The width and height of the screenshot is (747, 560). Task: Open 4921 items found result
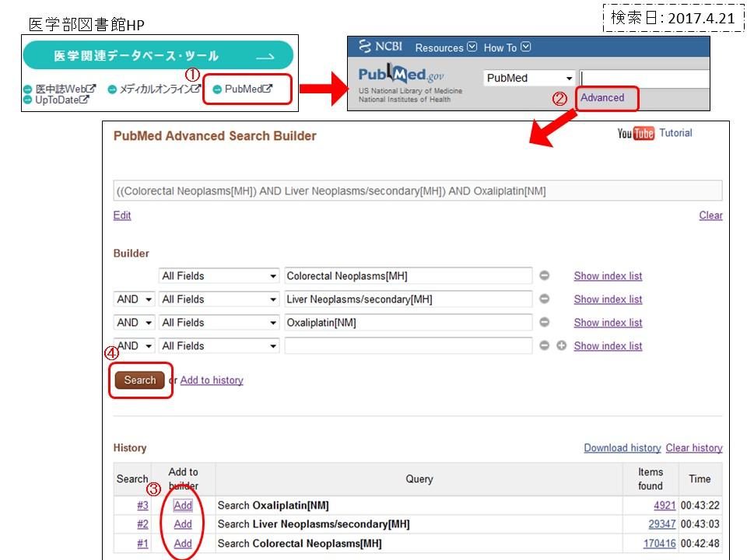pos(665,506)
